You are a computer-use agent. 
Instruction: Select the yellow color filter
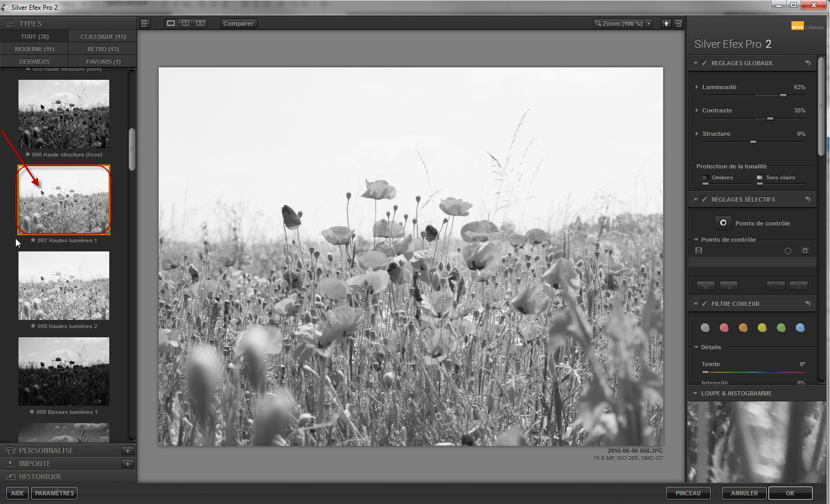[762, 327]
